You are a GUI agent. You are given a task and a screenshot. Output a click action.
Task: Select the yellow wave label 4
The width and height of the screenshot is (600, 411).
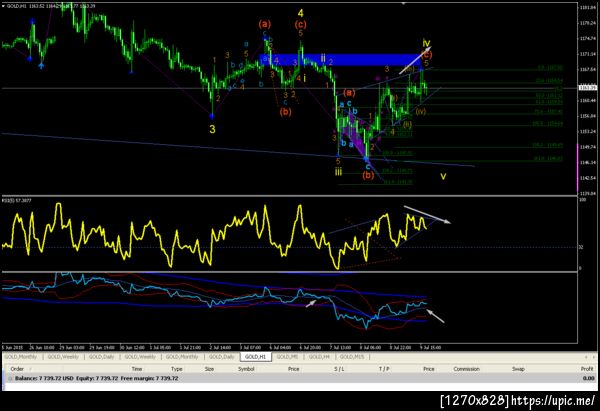point(300,13)
